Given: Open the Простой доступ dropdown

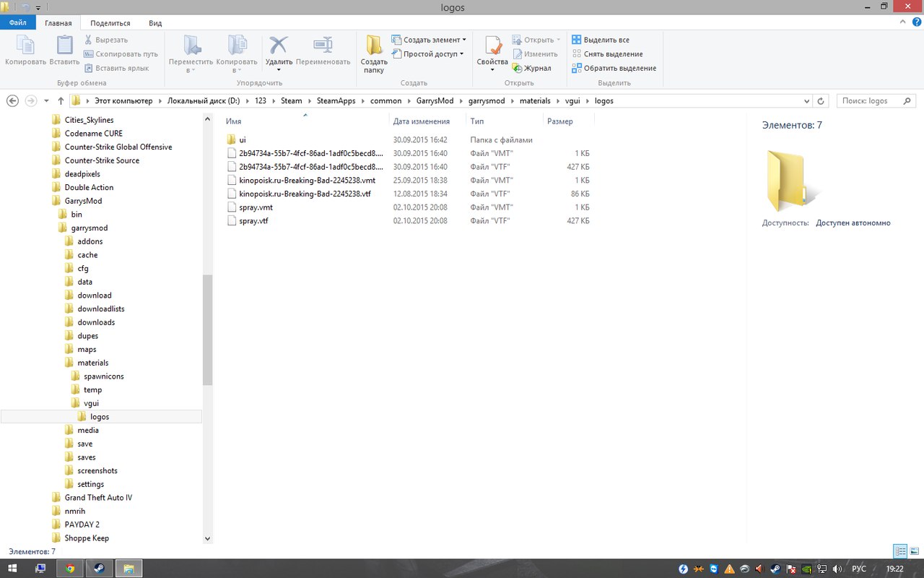Looking at the screenshot, I should tap(427, 54).
